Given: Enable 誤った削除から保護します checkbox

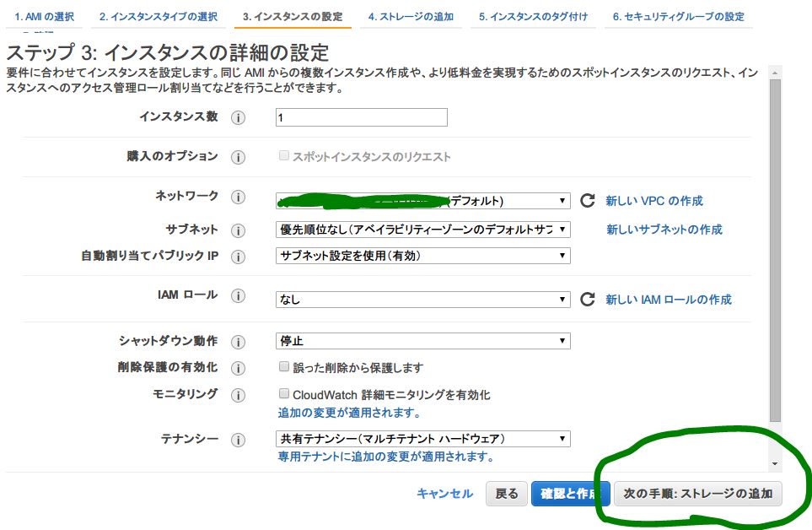Looking at the screenshot, I should (x=284, y=366).
